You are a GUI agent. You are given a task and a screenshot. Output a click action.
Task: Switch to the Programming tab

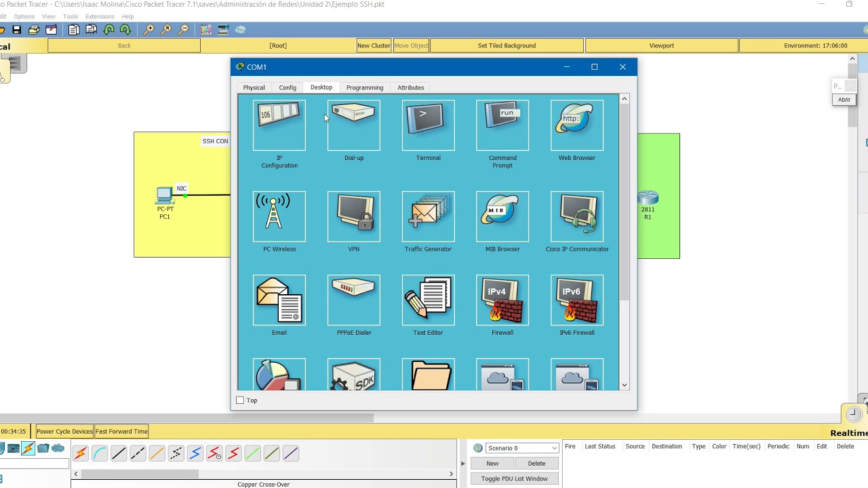365,87
